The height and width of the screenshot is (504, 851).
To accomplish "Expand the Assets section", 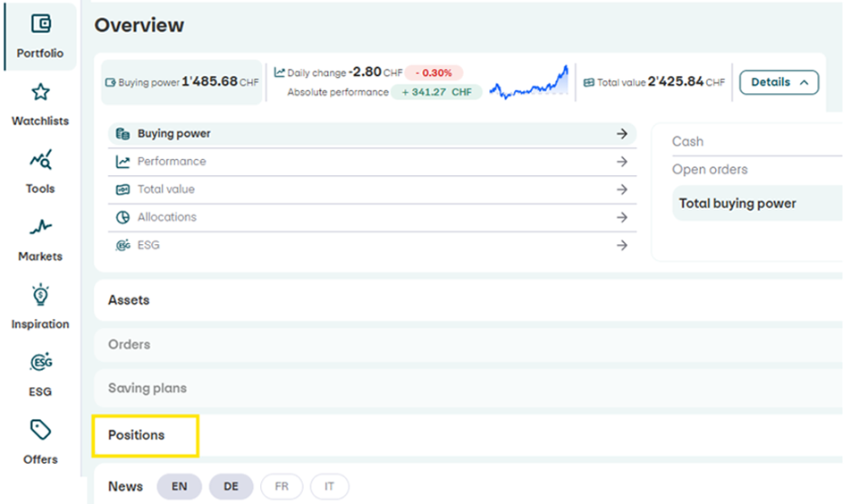I will [x=129, y=300].
